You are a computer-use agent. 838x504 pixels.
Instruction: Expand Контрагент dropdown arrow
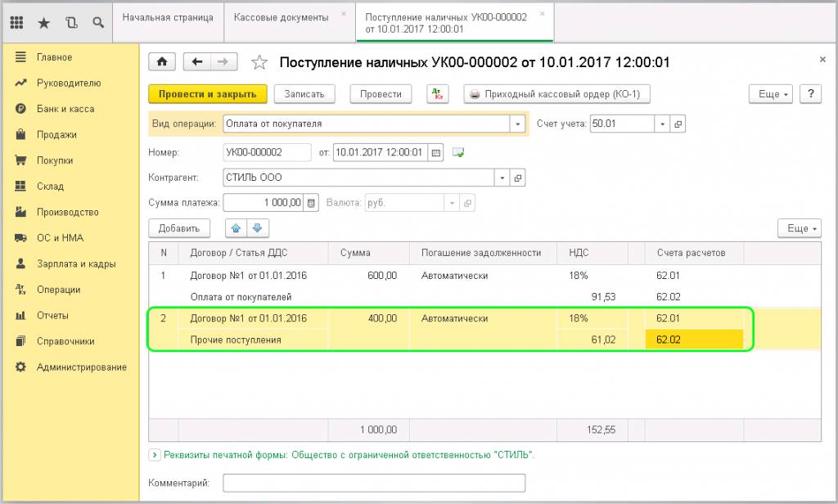pyautogui.click(x=502, y=178)
